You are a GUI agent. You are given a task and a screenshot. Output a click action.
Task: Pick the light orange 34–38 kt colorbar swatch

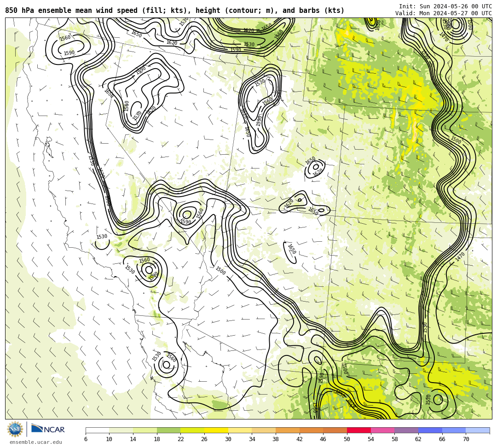click(264, 430)
